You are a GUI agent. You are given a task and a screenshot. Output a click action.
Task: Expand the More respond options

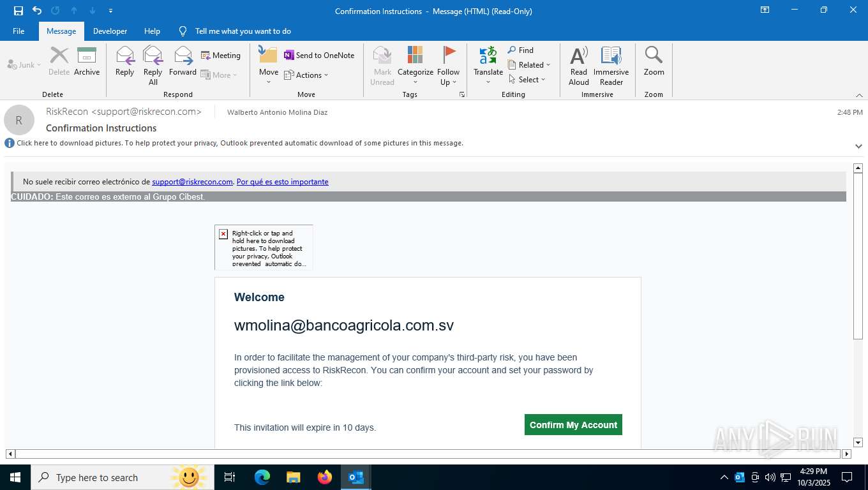[x=219, y=75]
